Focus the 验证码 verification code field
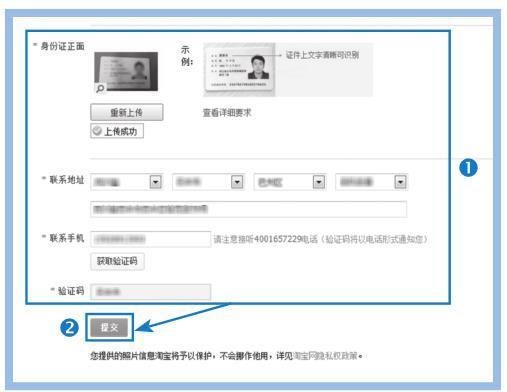 tap(151, 292)
